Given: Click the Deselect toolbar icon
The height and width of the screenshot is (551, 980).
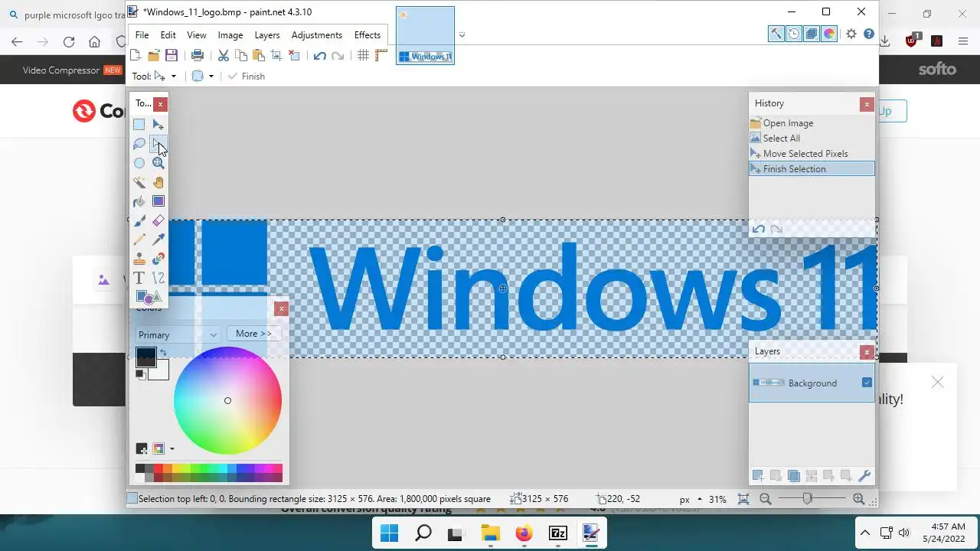Looking at the screenshot, I should [294, 55].
